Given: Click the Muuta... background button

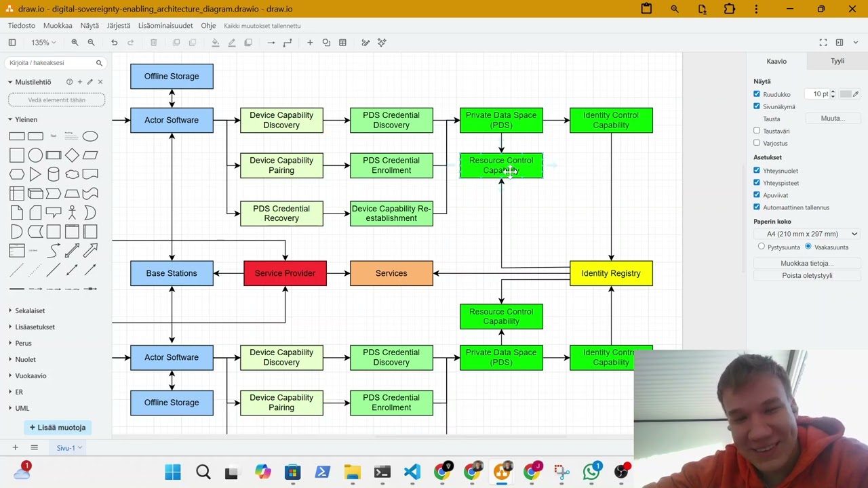Looking at the screenshot, I should [832, 119].
